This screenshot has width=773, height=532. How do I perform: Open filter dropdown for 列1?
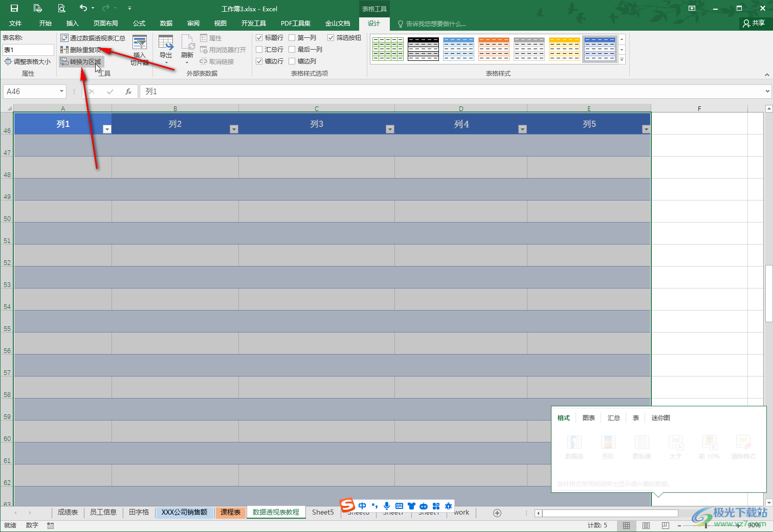(x=107, y=129)
